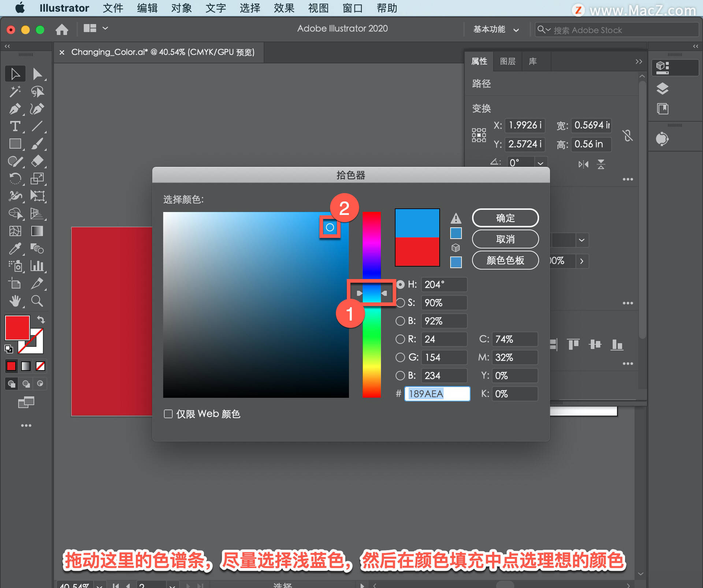
Task: Select the Shape Builder tool
Action: pyautogui.click(x=15, y=213)
